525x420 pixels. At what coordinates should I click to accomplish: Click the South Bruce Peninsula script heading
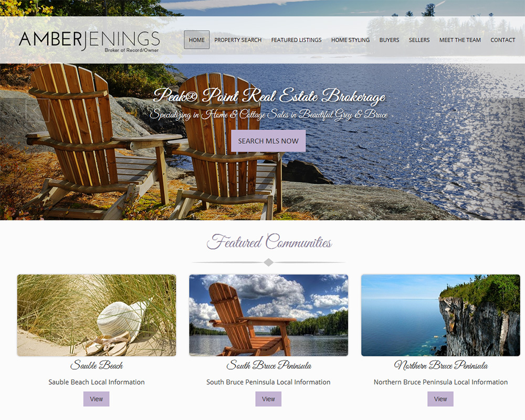(268, 365)
